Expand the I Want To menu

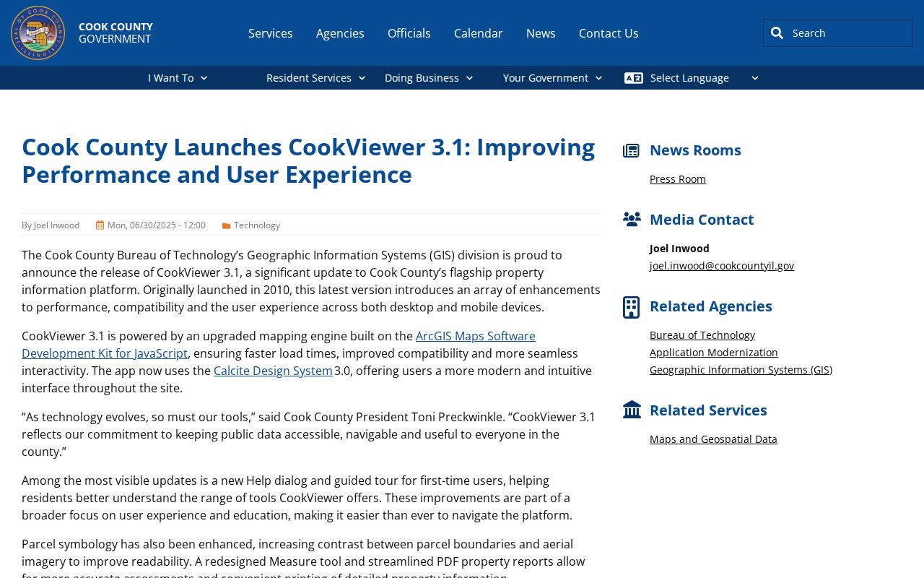click(178, 78)
